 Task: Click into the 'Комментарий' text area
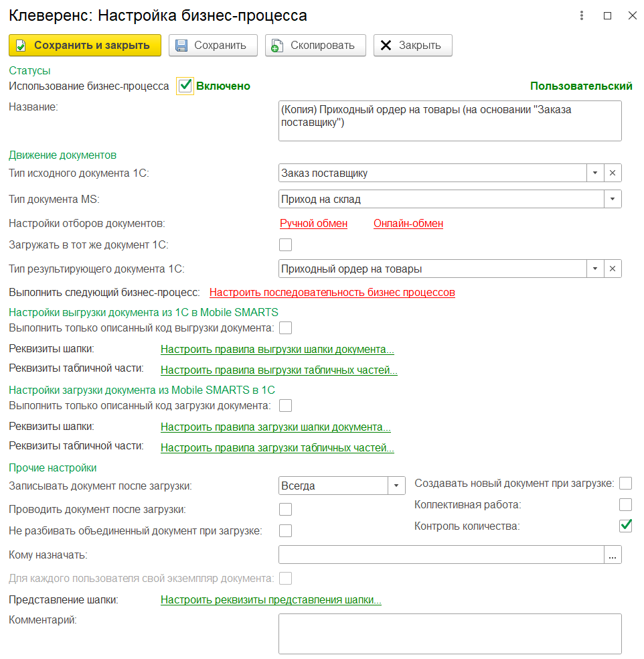tap(450, 634)
